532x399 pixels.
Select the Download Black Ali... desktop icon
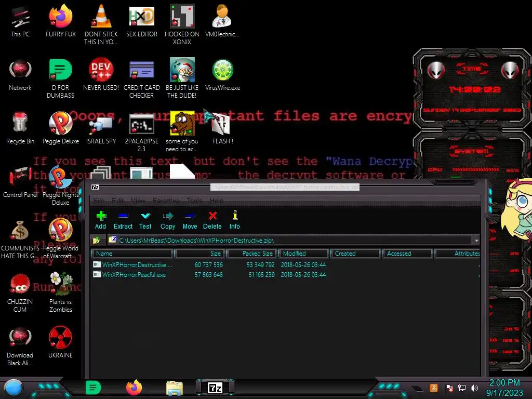[x=20, y=346]
